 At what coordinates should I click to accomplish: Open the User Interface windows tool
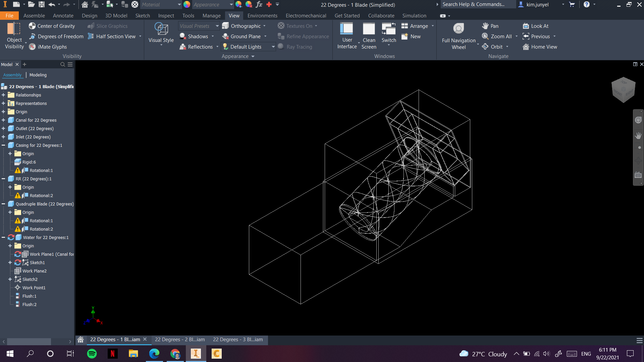point(347,35)
